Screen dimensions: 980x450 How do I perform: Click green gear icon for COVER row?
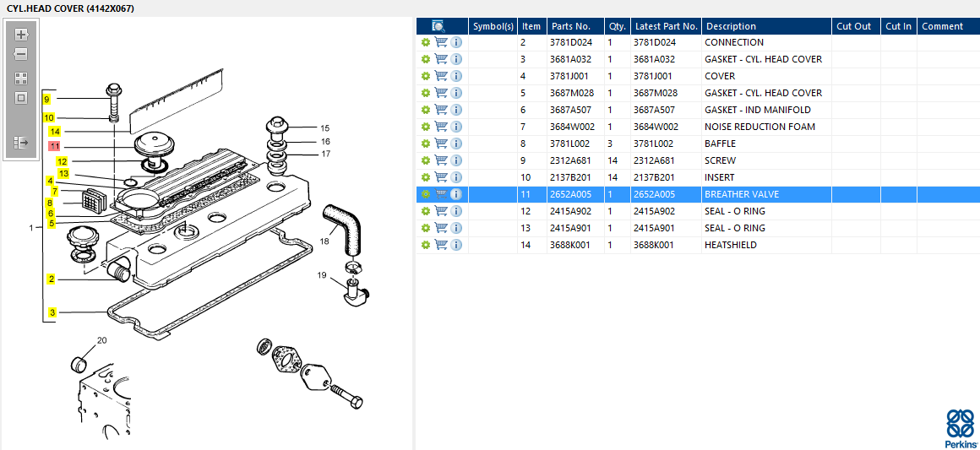426,76
